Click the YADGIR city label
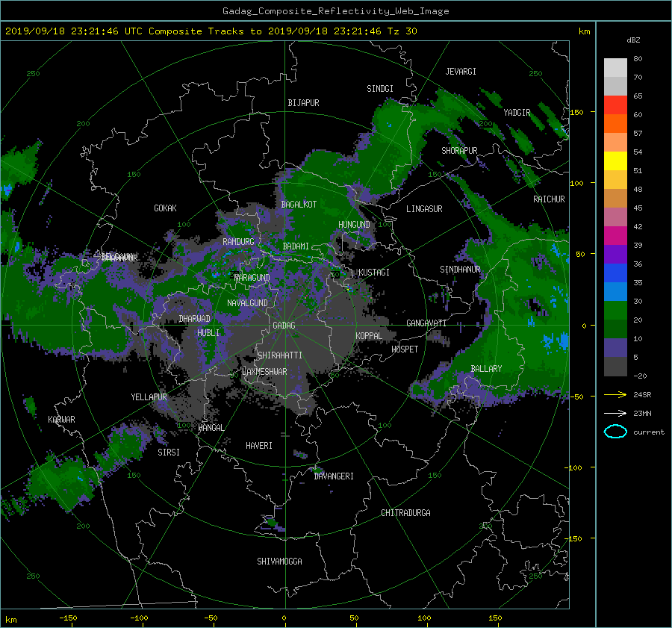Image resolution: width=672 pixels, height=628 pixels. click(517, 113)
